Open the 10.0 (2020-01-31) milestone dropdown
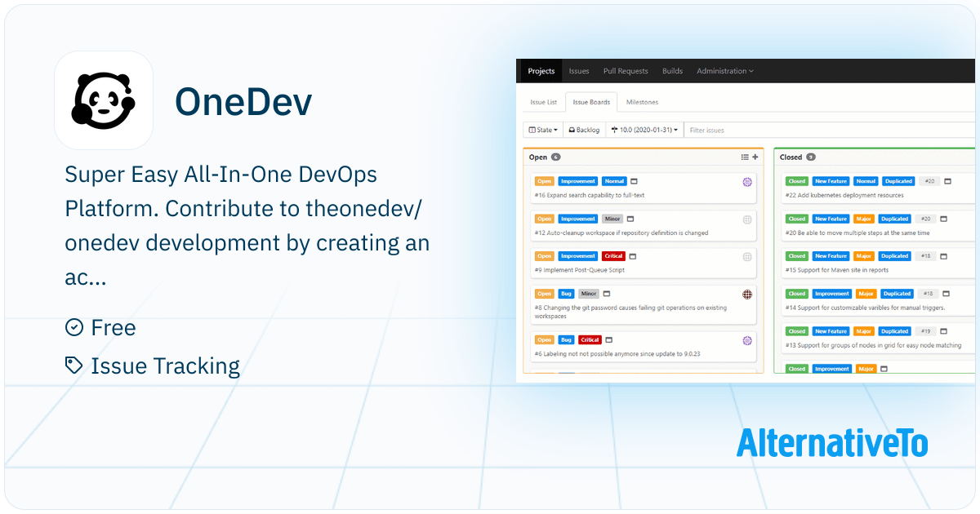The height and width of the screenshot is (514, 980). (x=644, y=130)
